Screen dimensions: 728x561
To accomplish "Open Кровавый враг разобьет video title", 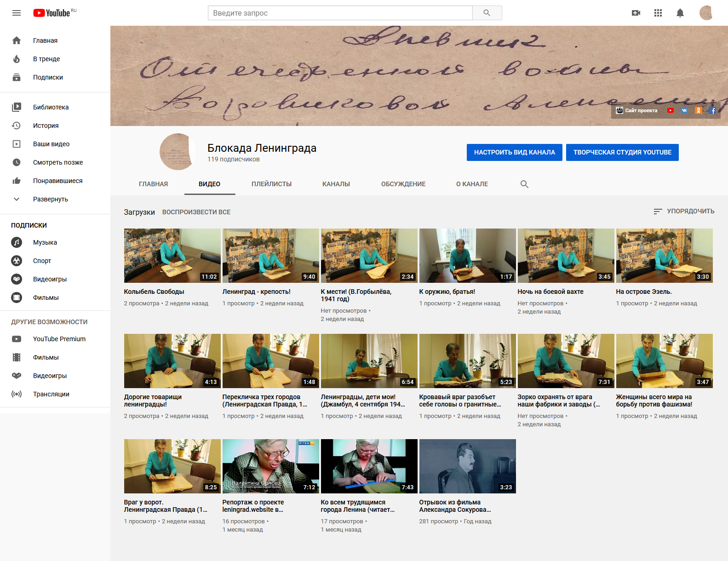I will click(x=460, y=401).
